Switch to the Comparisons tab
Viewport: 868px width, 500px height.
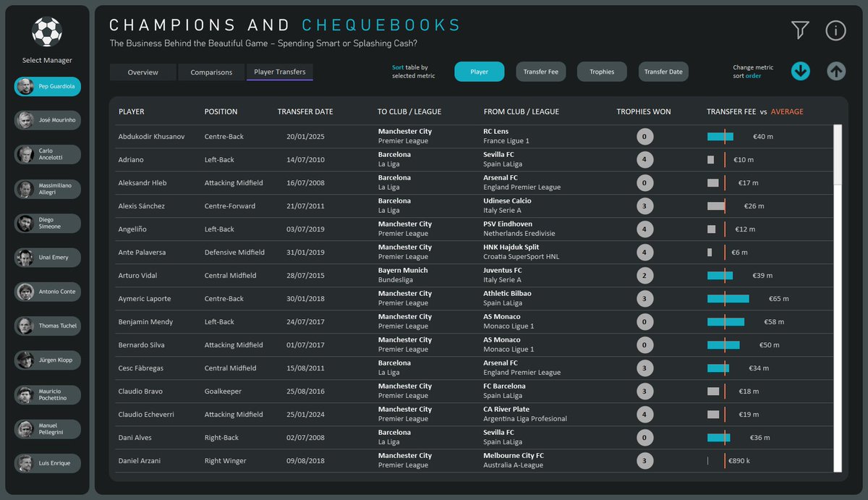coord(211,72)
